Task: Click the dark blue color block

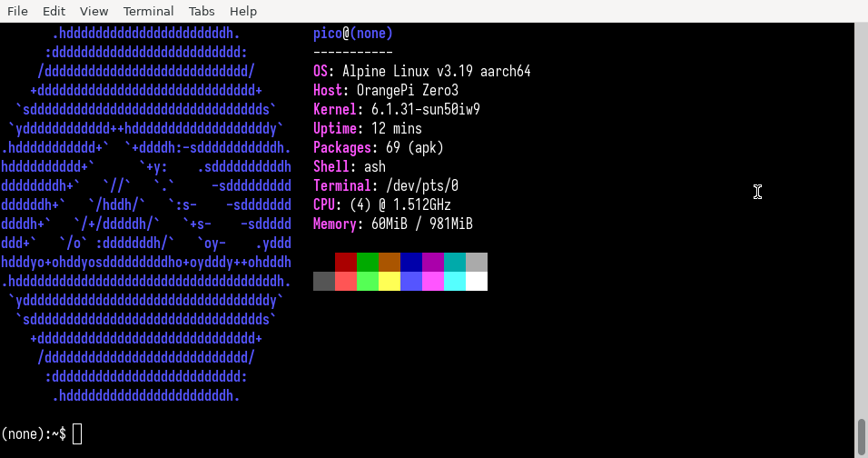Action: point(411,262)
